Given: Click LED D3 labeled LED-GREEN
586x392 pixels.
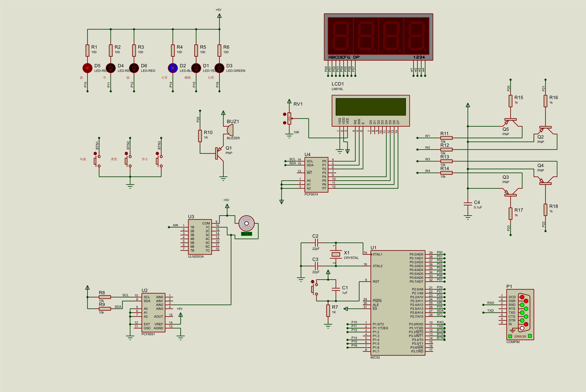Looking at the screenshot, I should tap(219, 68).
